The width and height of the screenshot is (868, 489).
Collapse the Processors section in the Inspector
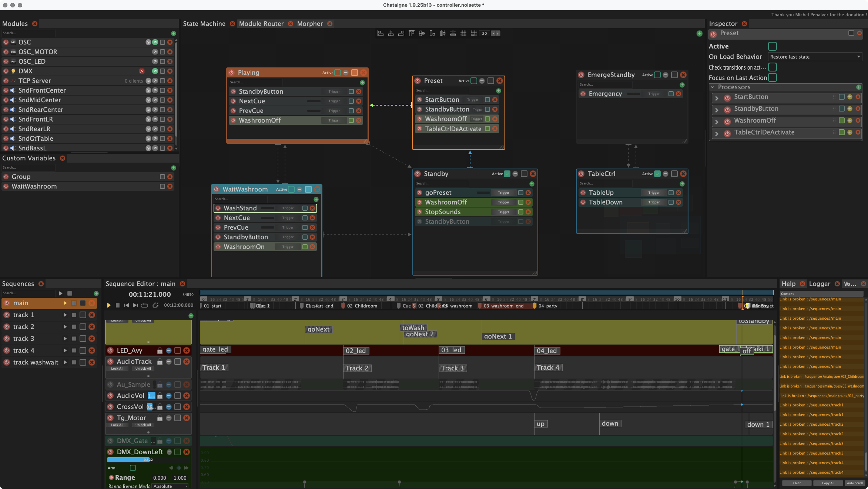coord(712,87)
